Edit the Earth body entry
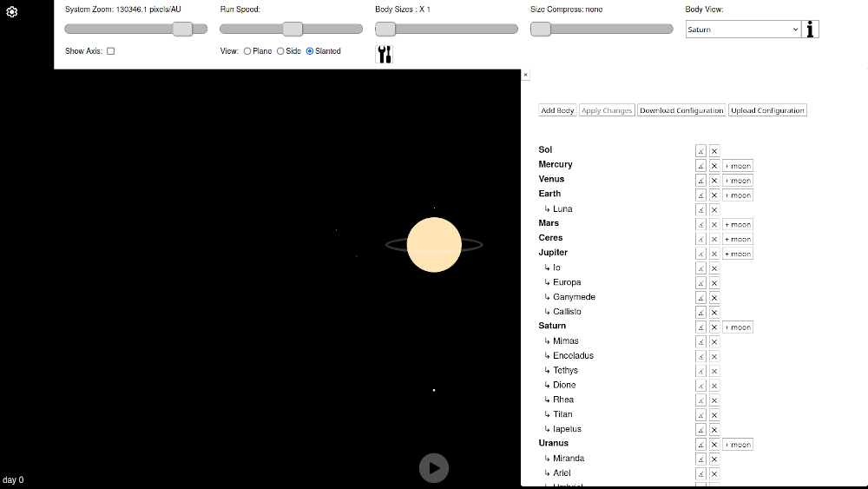 700,195
